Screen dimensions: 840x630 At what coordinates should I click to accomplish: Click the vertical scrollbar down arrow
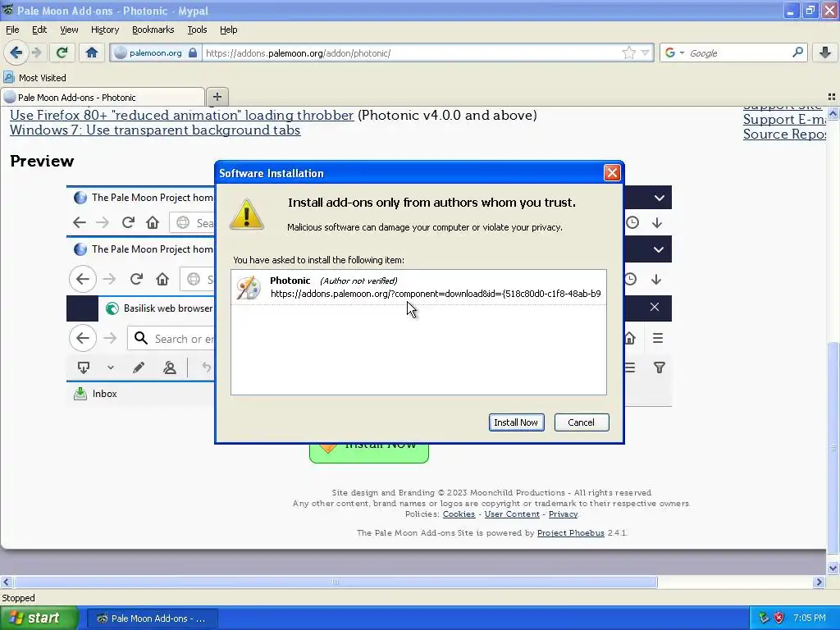pyautogui.click(x=833, y=568)
